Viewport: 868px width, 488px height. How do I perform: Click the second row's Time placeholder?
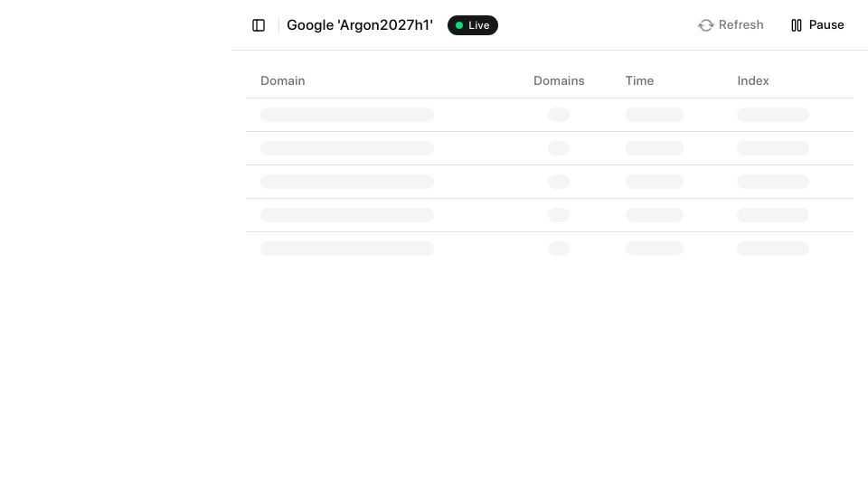[655, 148]
